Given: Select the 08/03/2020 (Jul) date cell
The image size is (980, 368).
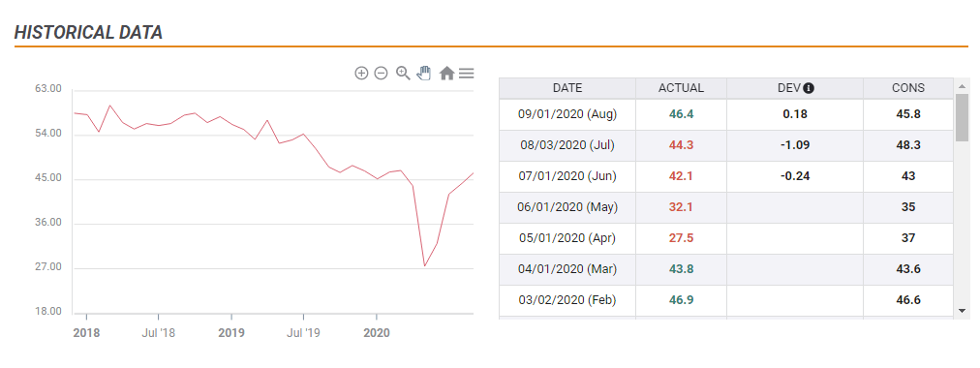Looking at the screenshot, I should (567, 145).
